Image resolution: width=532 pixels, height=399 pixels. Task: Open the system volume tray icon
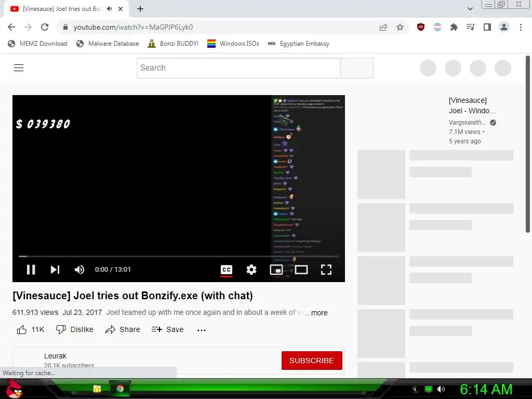(441, 389)
